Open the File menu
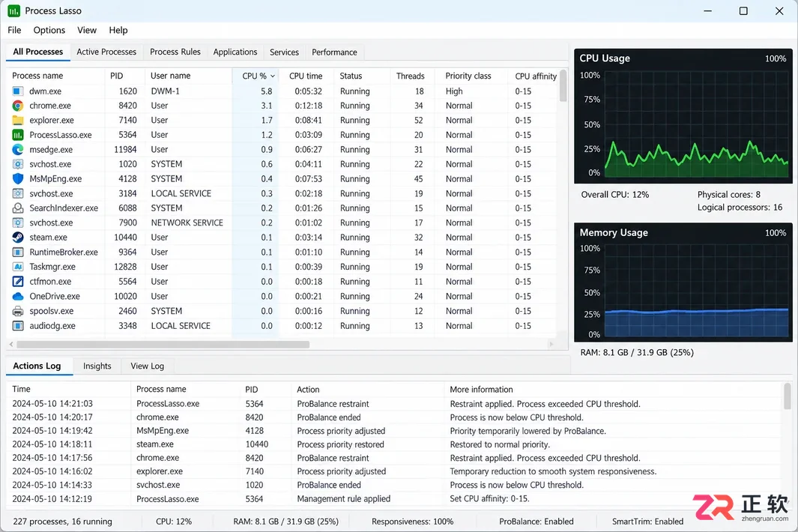Image resolution: width=798 pixels, height=532 pixels. coord(14,30)
